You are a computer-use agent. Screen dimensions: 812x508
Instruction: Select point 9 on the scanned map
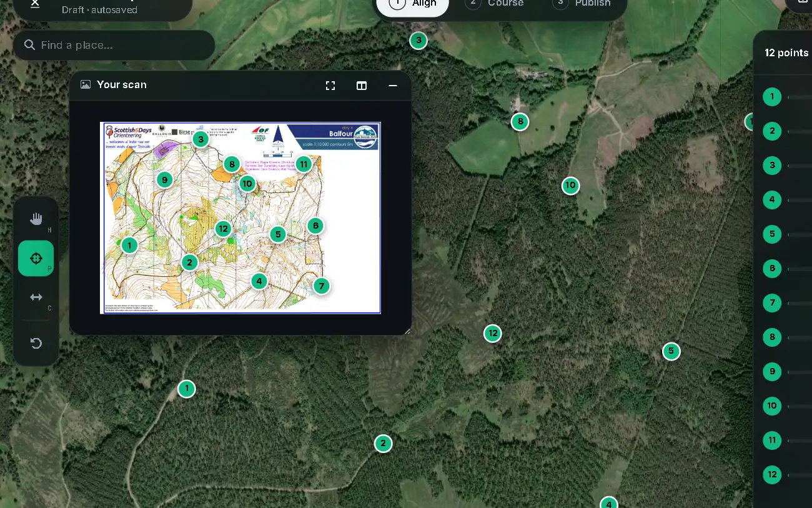tap(164, 180)
